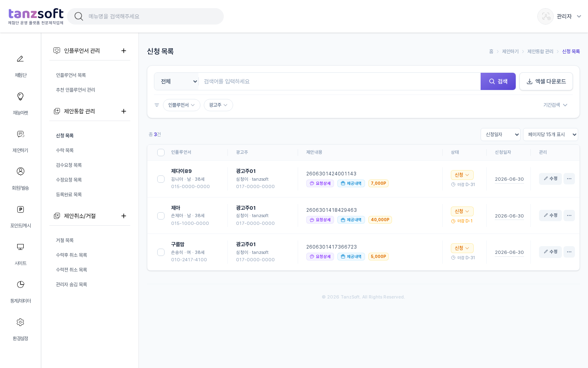Open the 신청 status dropdown for 제아
The height and width of the screenshot is (368, 588).
pyautogui.click(x=462, y=211)
